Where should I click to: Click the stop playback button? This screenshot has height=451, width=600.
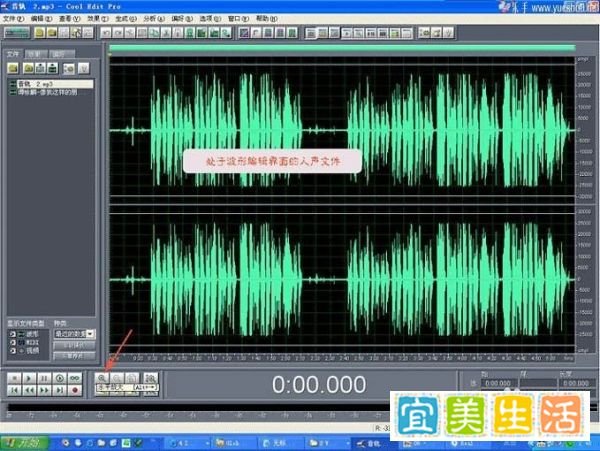(14, 378)
